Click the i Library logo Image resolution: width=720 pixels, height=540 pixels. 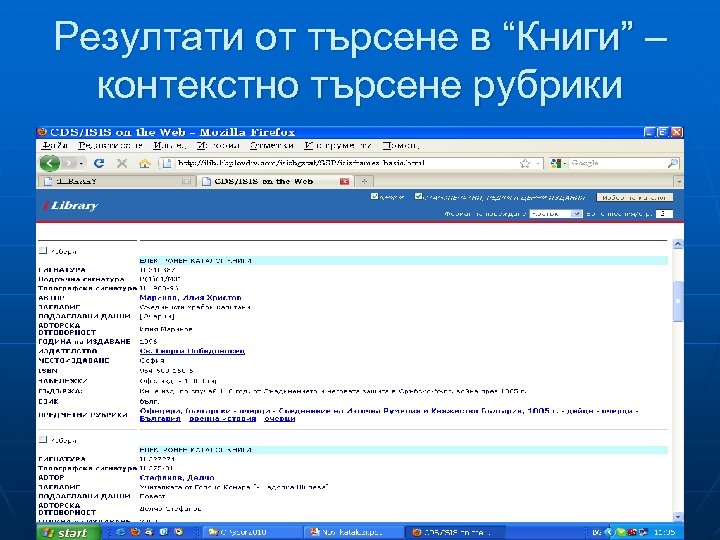[x=70, y=205]
